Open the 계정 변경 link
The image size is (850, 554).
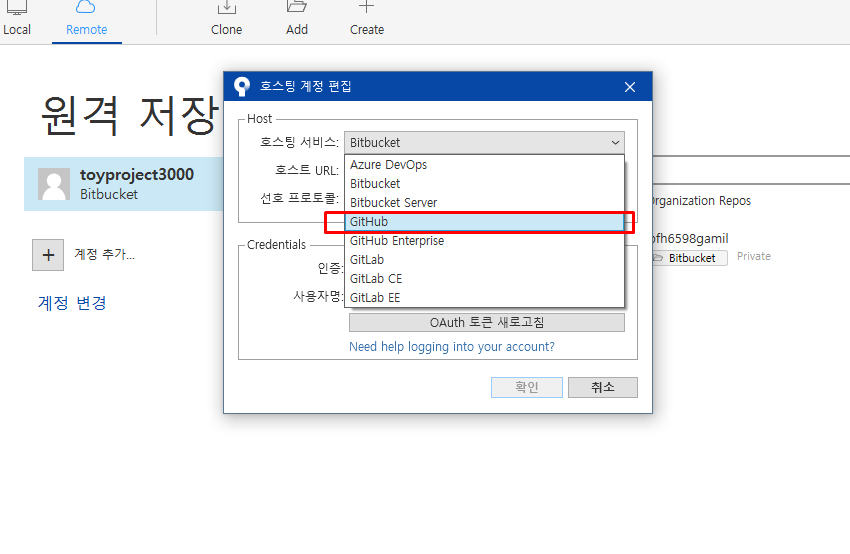[x=72, y=302]
